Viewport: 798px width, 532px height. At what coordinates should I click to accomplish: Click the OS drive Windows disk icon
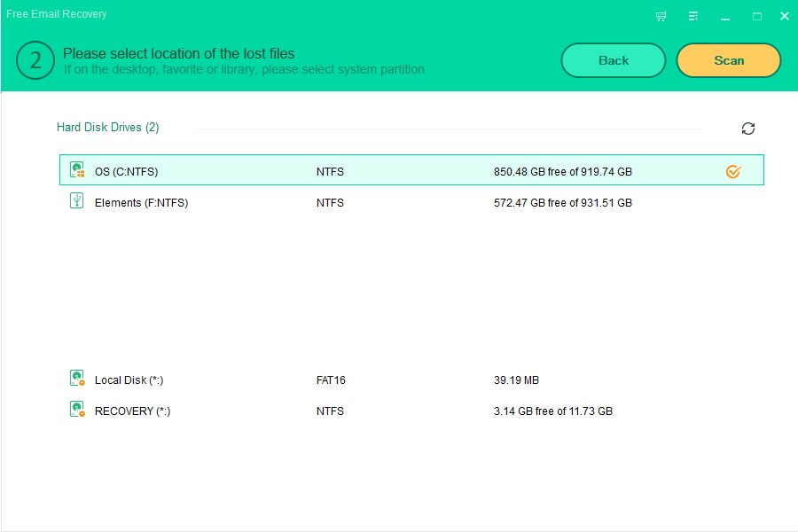pyautogui.click(x=77, y=170)
